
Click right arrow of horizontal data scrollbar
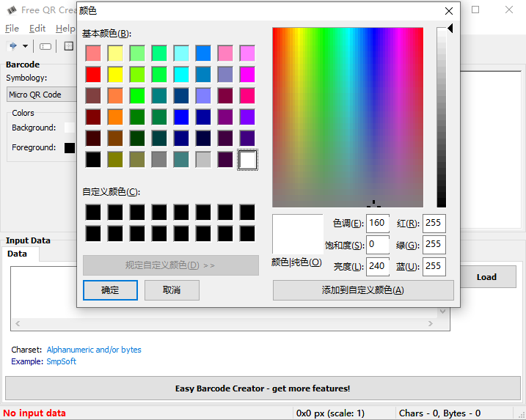[x=431, y=324]
